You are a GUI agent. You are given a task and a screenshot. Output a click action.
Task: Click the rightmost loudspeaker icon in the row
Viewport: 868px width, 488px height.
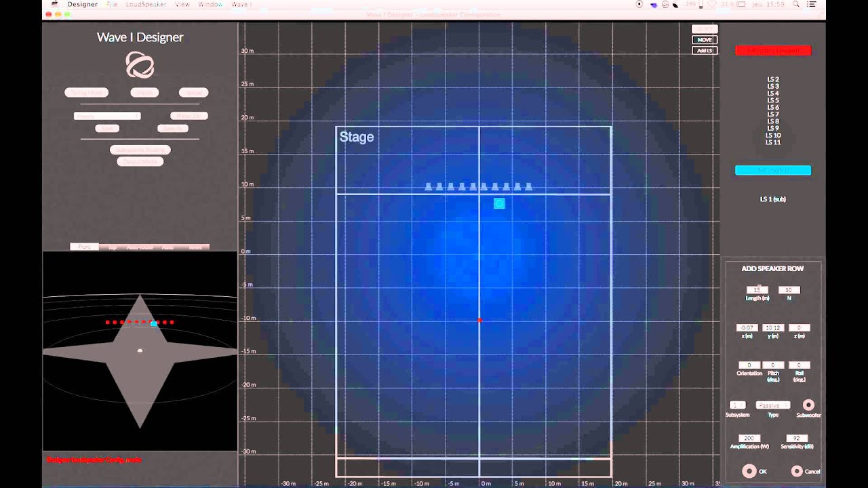pyautogui.click(x=528, y=186)
